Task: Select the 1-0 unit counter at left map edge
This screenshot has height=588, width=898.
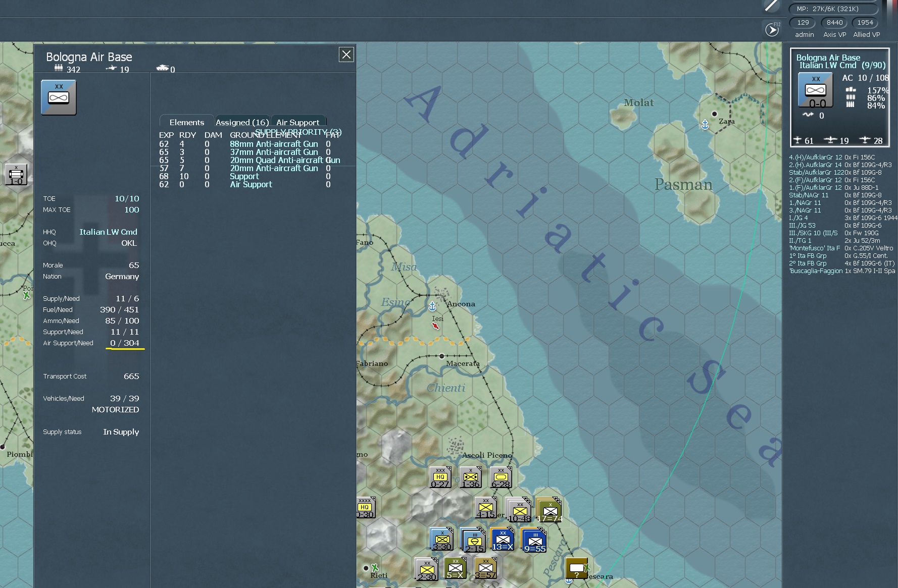Action: click(x=16, y=175)
